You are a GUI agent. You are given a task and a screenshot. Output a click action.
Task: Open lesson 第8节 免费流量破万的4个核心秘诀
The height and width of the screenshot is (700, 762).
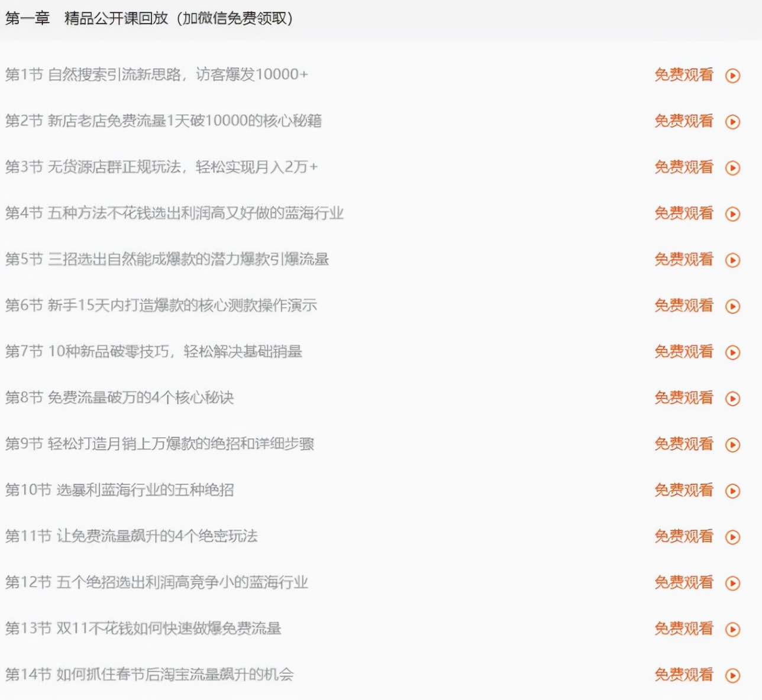tap(120, 397)
